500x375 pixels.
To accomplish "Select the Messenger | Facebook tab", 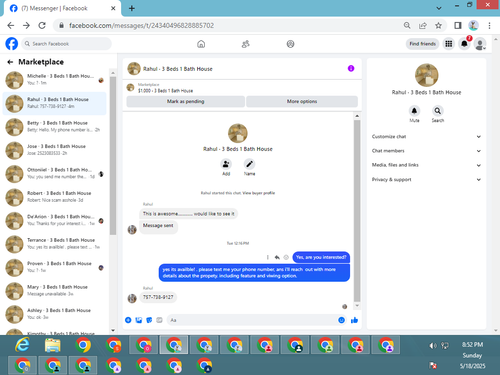I will [63, 8].
